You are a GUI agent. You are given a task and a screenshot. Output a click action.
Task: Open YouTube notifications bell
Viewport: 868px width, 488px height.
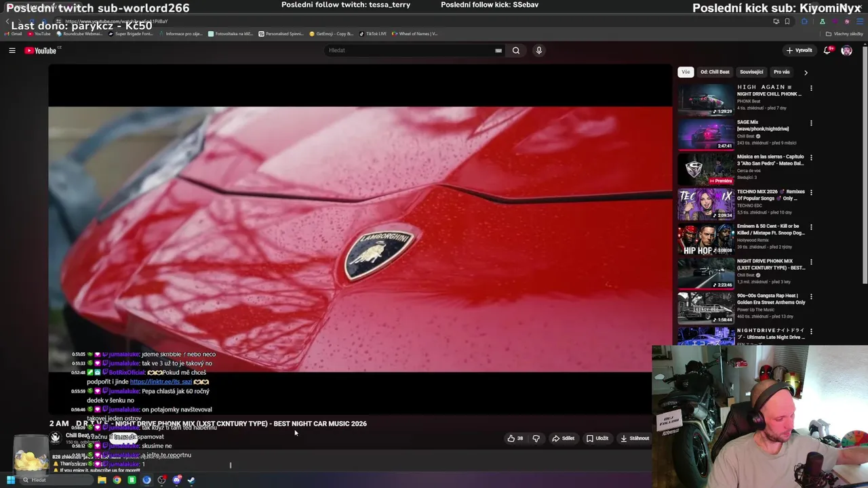827,50
